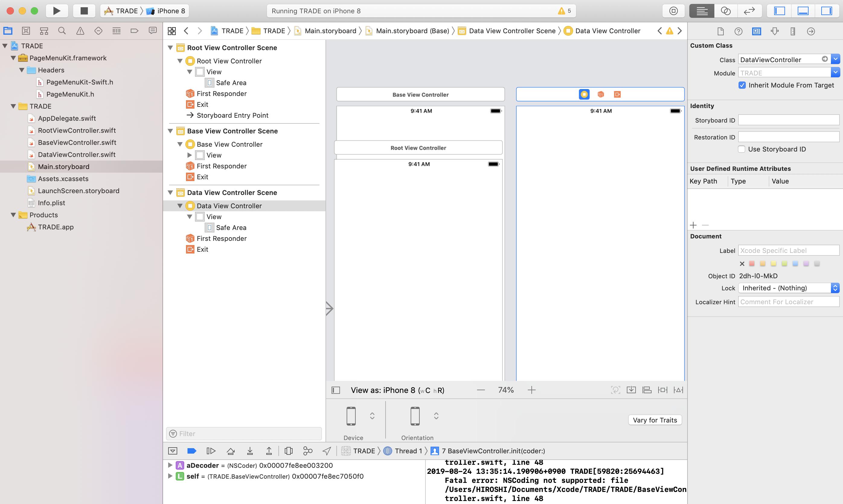Screen dimensions: 843x504
Task: Open the Connections inspector tab
Action: 811,31
